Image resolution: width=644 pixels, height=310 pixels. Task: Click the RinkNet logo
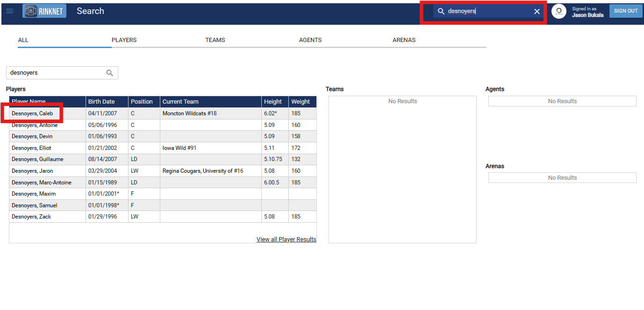pyautogui.click(x=44, y=11)
